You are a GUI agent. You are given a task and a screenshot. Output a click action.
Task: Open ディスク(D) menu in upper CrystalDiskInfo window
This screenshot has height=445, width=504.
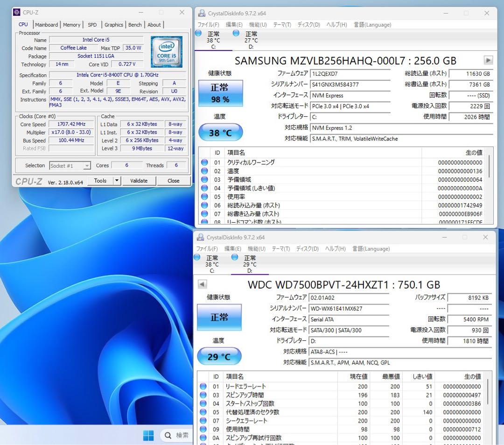(x=308, y=25)
